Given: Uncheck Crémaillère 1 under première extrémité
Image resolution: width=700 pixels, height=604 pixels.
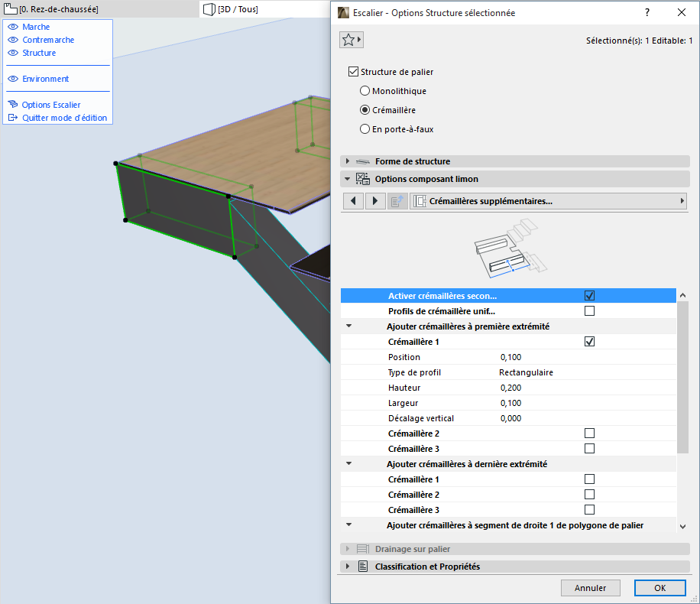Looking at the screenshot, I should point(589,341).
